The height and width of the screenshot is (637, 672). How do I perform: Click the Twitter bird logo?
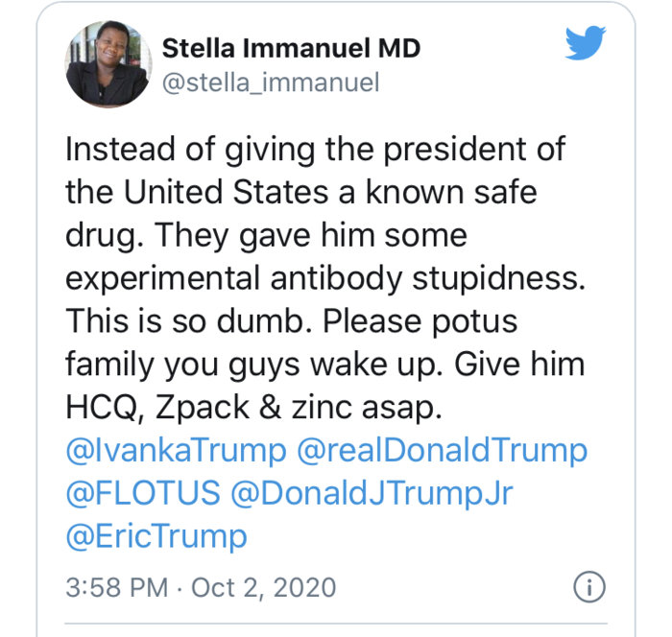(x=586, y=44)
